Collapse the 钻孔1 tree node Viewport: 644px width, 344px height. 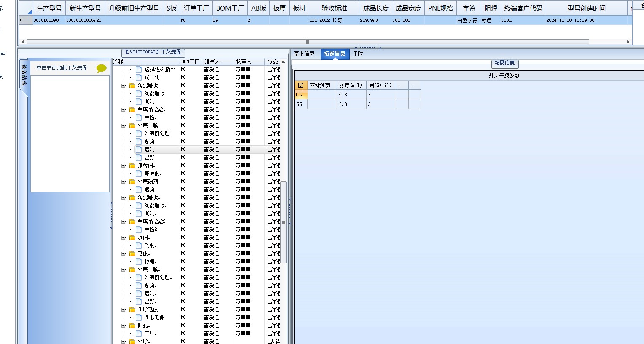[124, 325]
